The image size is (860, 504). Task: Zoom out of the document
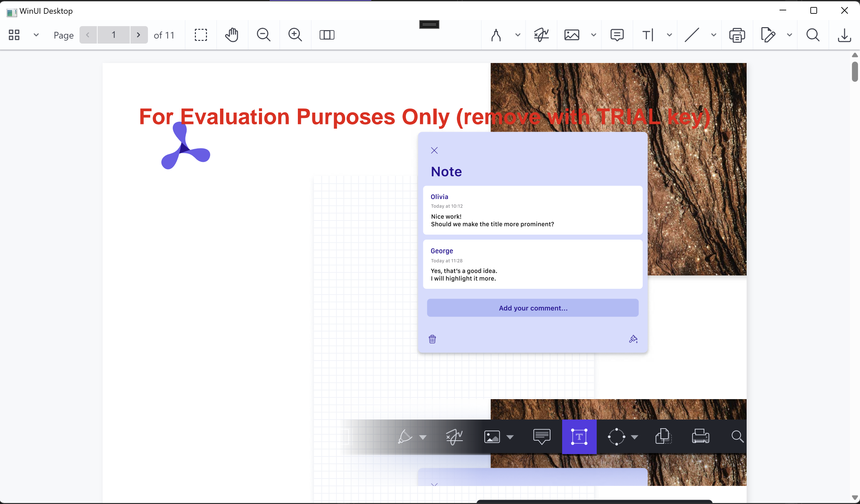click(263, 35)
